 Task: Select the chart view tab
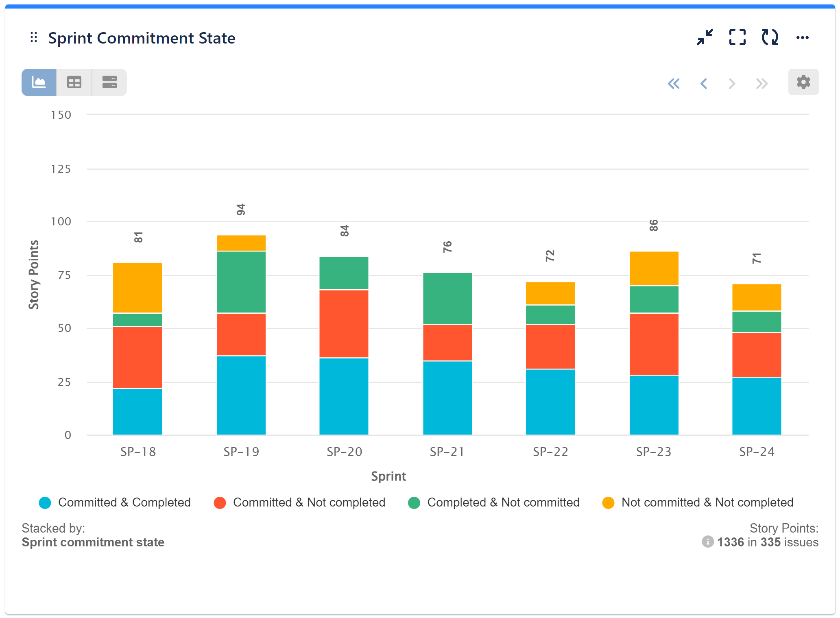[x=39, y=82]
